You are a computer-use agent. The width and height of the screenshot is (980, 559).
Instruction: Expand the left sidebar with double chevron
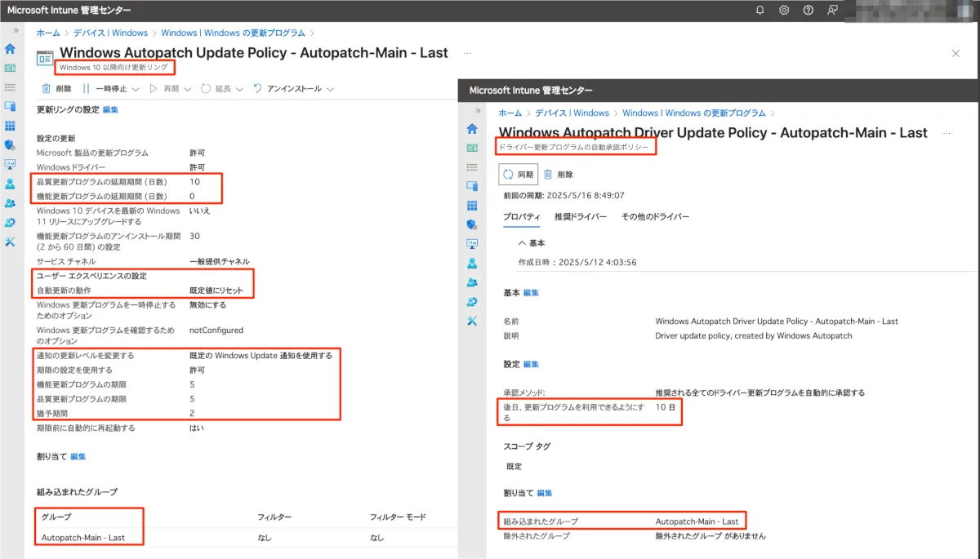[15, 30]
